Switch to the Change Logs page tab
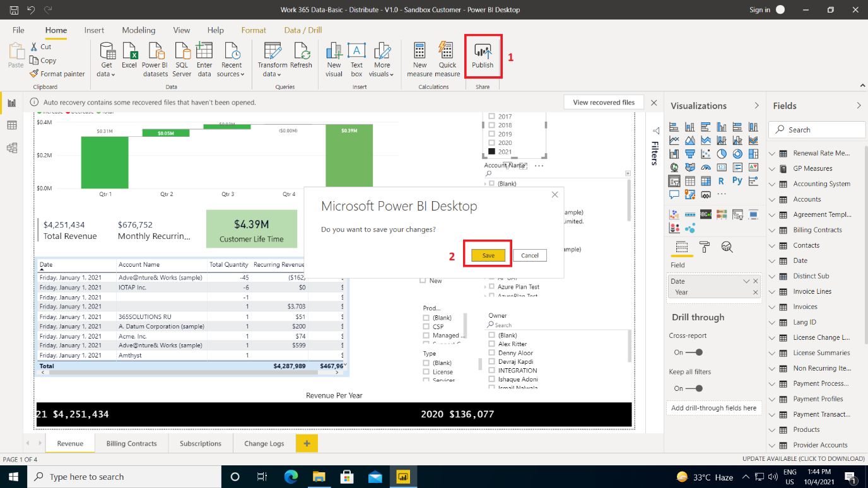 point(264,443)
